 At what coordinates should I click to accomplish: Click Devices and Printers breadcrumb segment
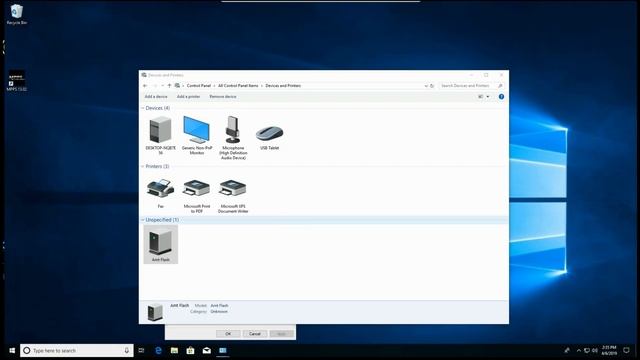coord(283,86)
